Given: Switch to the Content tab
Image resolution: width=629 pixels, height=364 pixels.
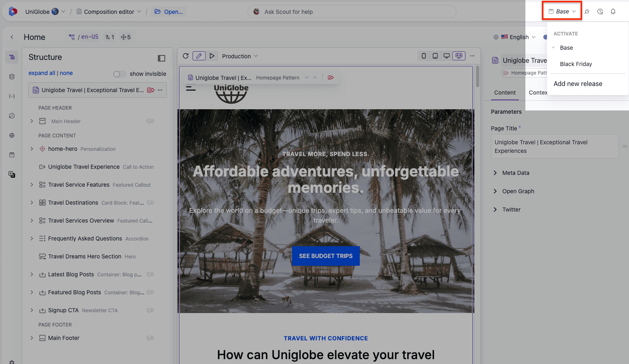Looking at the screenshot, I should click(x=505, y=93).
